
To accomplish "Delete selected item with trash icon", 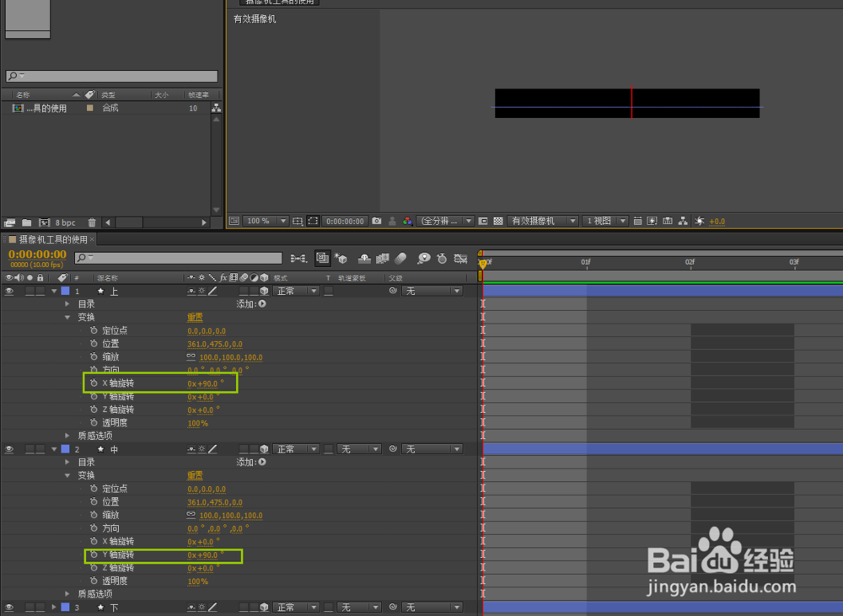I will coord(92,222).
